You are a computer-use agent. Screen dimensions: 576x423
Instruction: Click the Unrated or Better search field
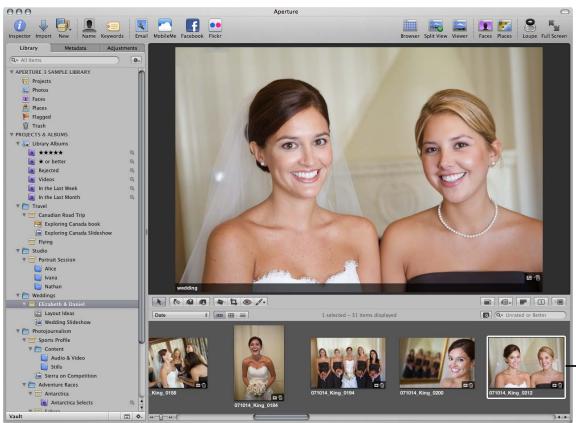[x=530, y=315]
